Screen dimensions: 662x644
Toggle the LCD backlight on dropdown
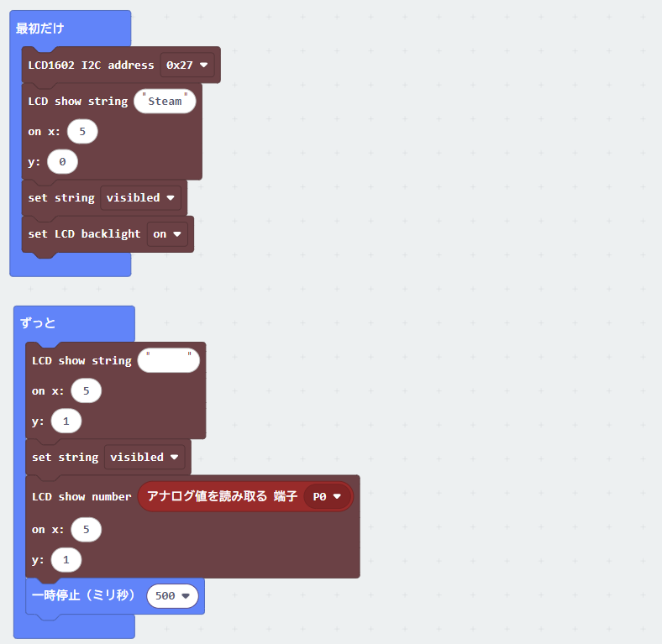point(167,233)
